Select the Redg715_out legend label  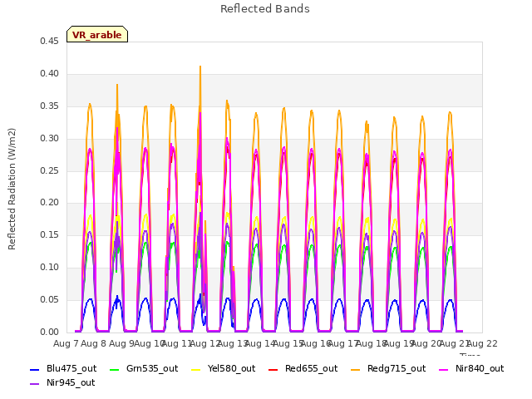tap(397, 368)
